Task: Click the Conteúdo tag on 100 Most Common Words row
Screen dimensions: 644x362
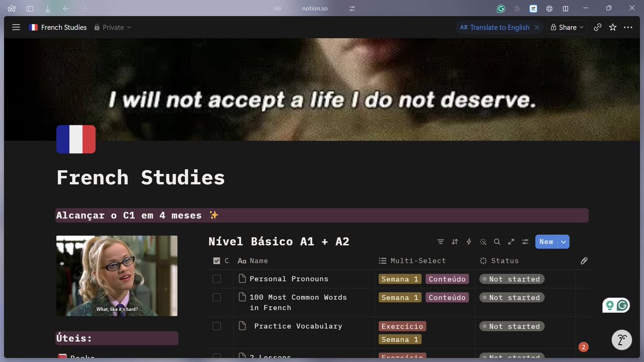Action: (447, 297)
